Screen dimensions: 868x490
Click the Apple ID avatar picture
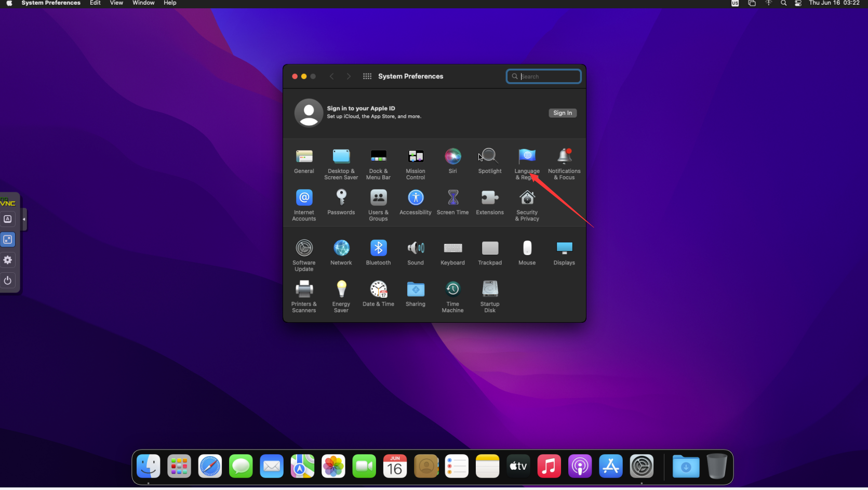pos(309,113)
